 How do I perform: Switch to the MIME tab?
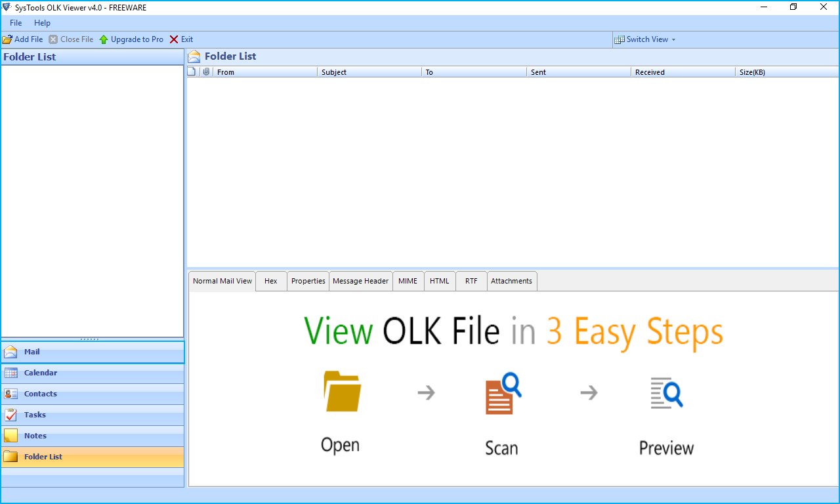(408, 281)
